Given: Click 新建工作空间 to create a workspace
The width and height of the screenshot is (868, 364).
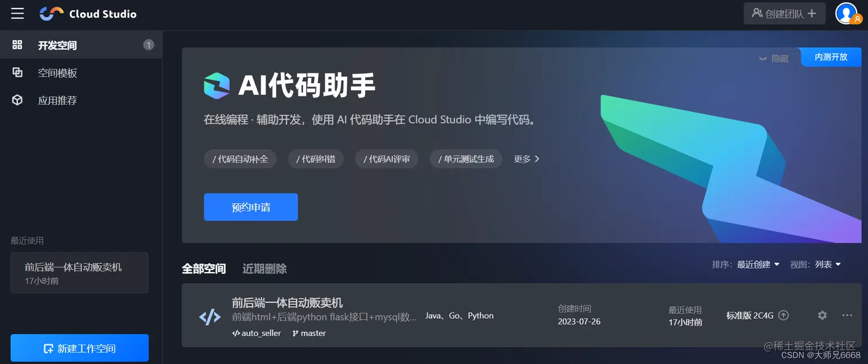Looking at the screenshot, I should [79, 348].
